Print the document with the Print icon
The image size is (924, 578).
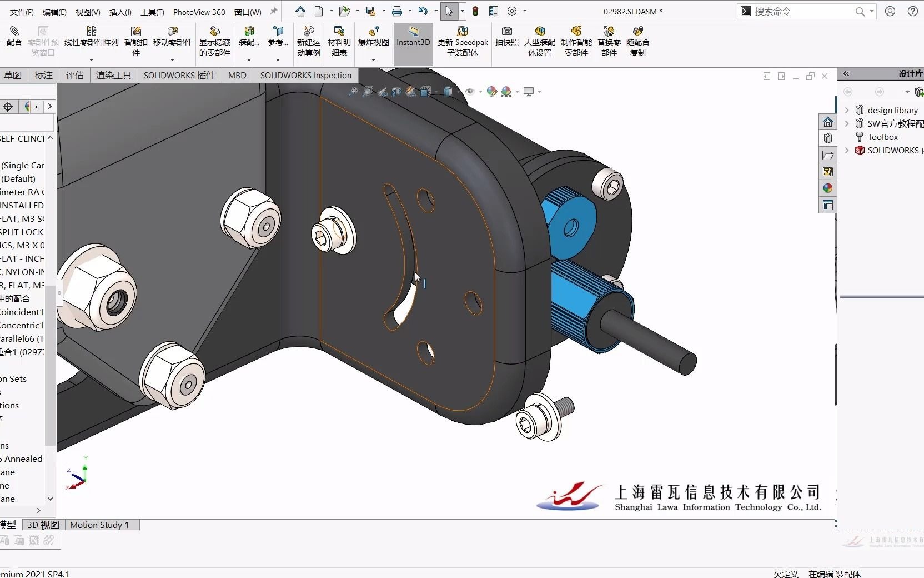[397, 11]
